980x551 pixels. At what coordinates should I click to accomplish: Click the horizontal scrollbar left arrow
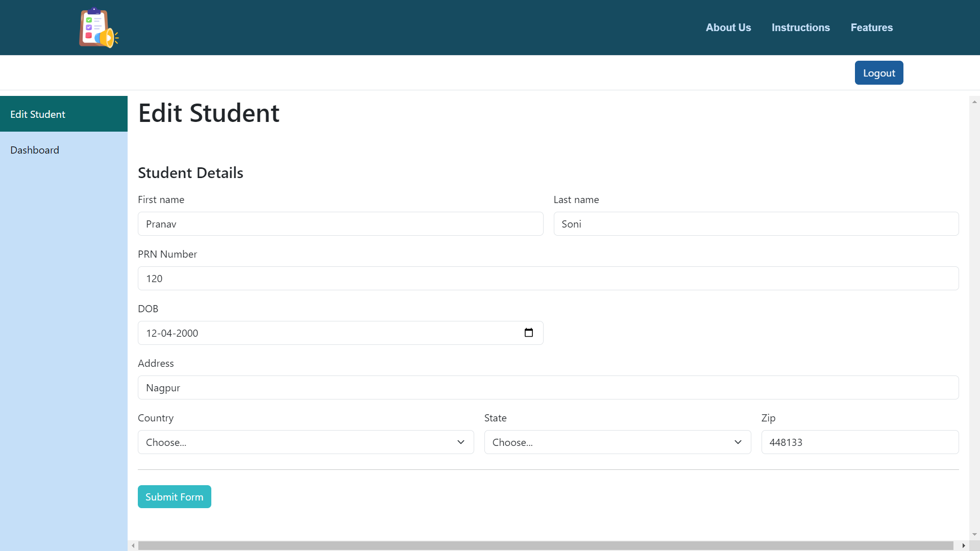click(133, 545)
